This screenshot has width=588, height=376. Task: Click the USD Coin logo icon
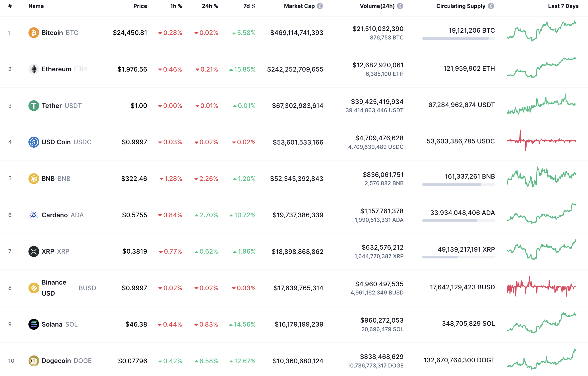click(34, 142)
